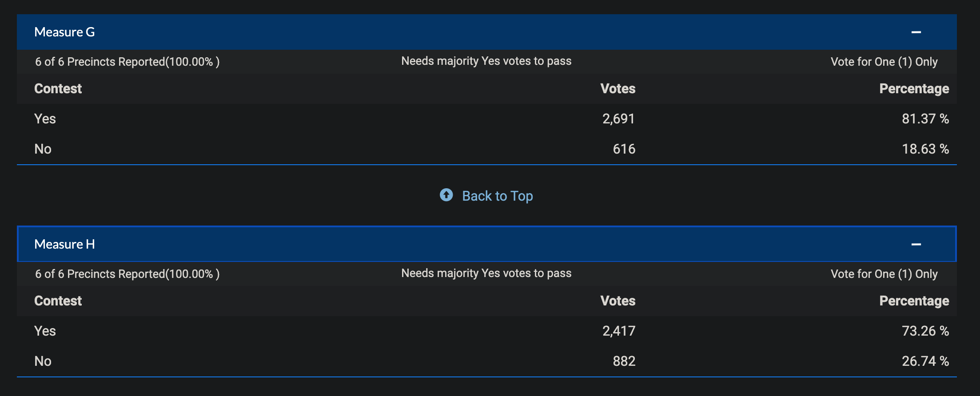
Task: Click the No row under Measure H
Action: 487,361
